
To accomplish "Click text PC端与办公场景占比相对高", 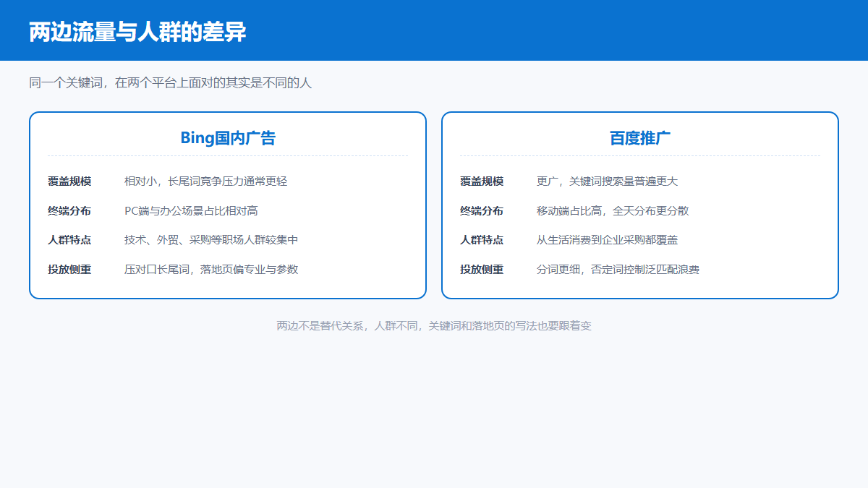I will (x=191, y=211).
